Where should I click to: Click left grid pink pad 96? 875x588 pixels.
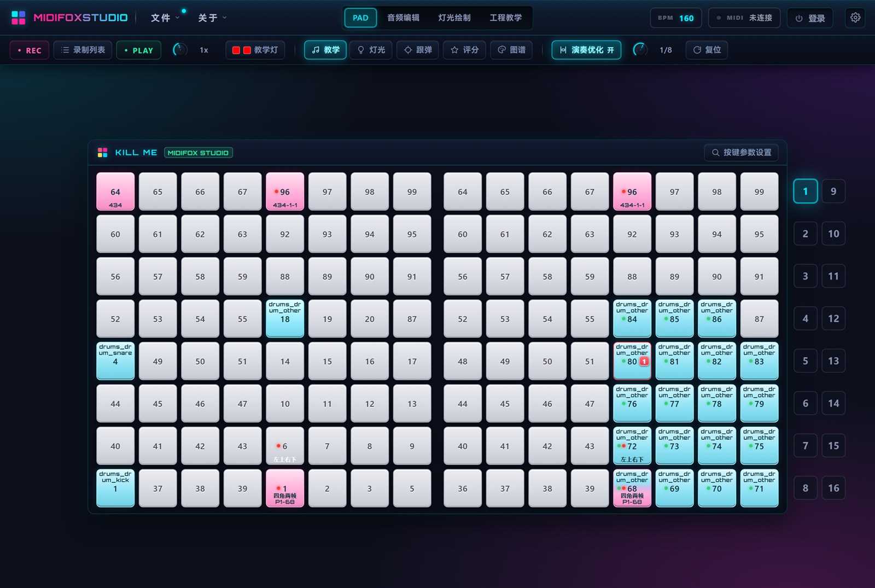[285, 191]
